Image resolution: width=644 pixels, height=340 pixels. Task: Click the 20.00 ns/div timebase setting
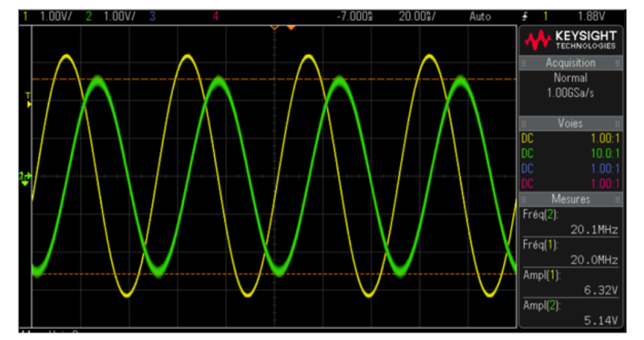tap(417, 16)
